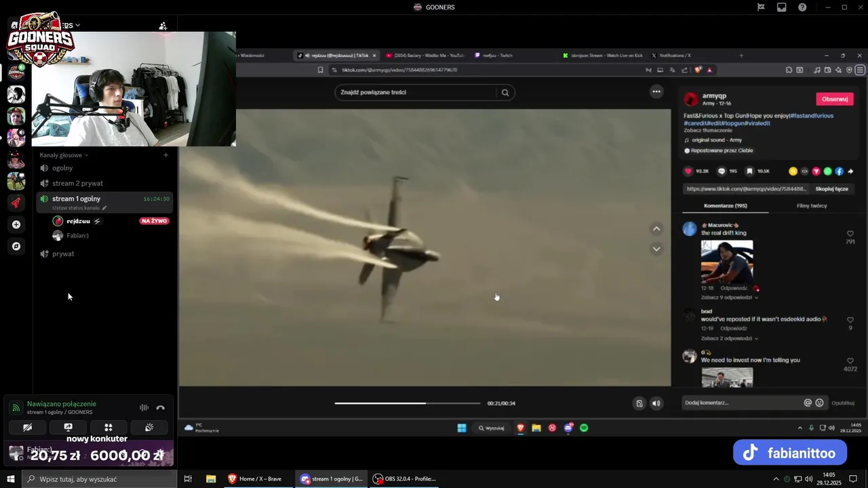Open original sound - Army link
Screen dimensions: 868x488
click(717, 140)
